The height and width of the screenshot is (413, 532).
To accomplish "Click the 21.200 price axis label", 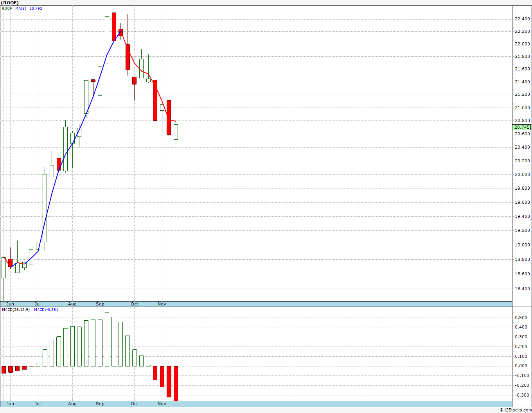I will click(522, 94).
